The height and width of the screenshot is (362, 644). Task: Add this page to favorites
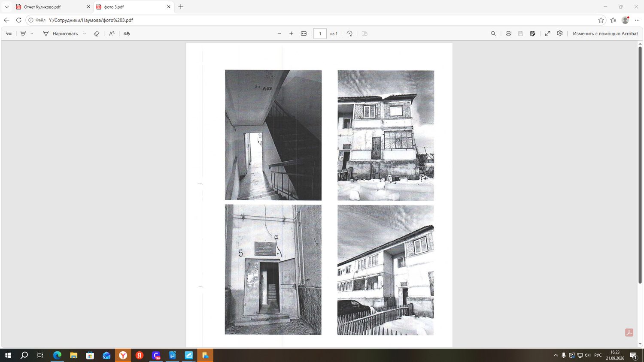click(x=601, y=20)
